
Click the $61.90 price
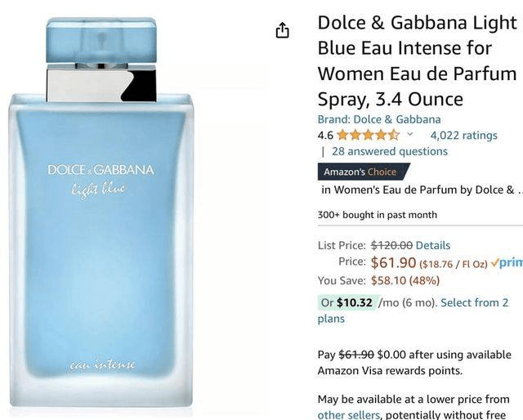pos(393,262)
